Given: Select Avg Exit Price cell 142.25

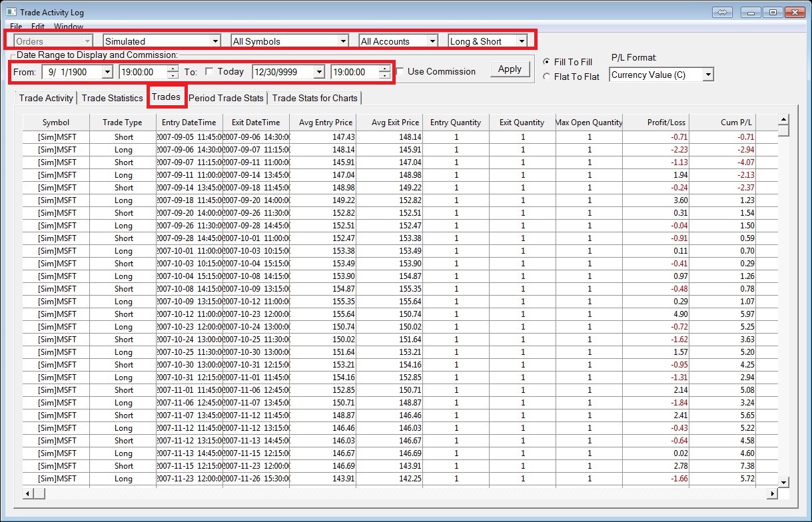Looking at the screenshot, I should [389, 479].
